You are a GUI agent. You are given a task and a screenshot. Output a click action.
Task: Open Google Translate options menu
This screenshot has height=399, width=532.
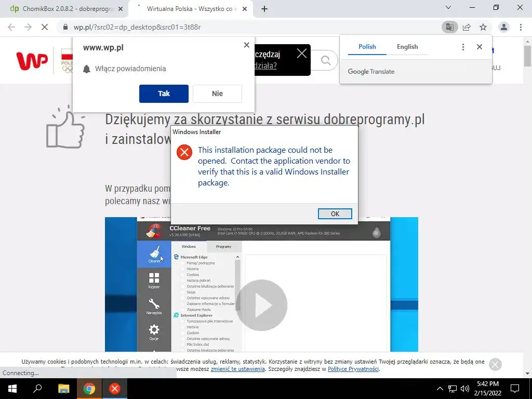(463, 47)
